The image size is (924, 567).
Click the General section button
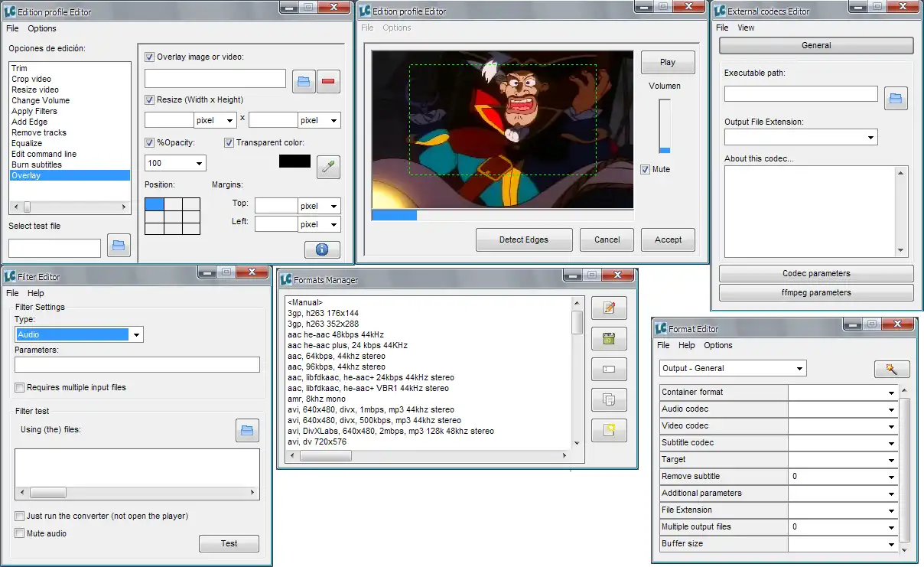pos(816,45)
